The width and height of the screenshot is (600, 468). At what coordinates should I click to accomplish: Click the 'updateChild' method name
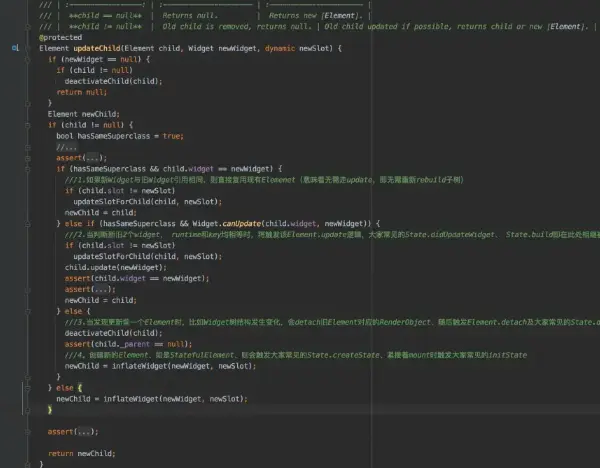pos(97,48)
